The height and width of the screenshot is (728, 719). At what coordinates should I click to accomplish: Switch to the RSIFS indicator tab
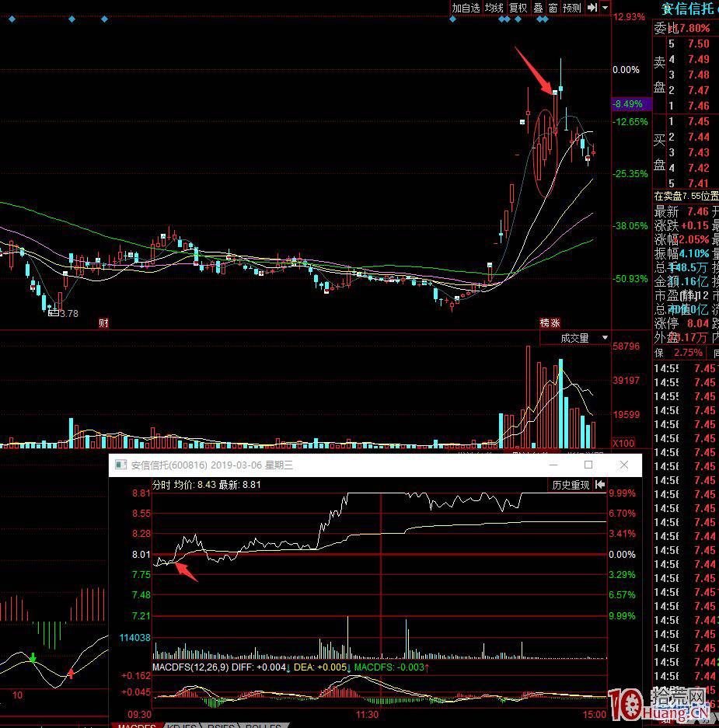[221, 725]
